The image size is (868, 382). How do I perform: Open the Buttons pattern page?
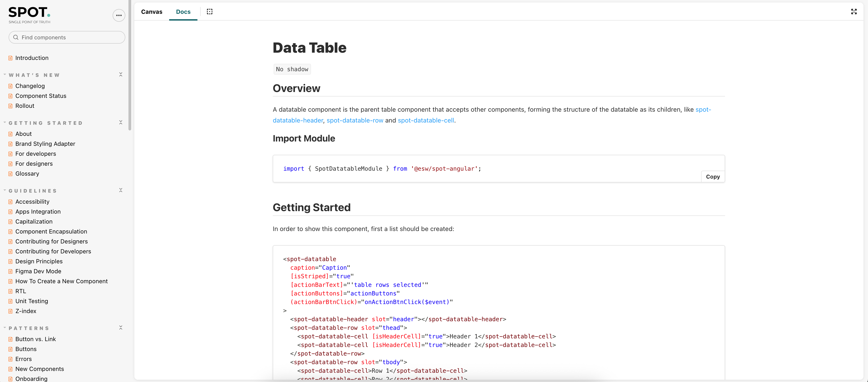click(x=26, y=349)
